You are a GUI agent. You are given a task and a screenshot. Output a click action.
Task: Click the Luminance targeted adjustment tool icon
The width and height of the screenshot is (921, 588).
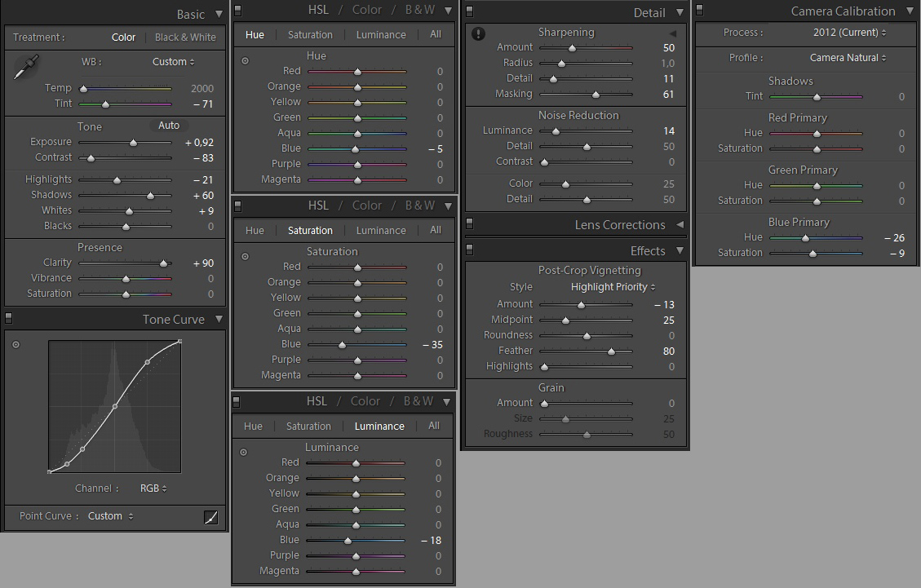pyautogui.click(x=243, y=452)
